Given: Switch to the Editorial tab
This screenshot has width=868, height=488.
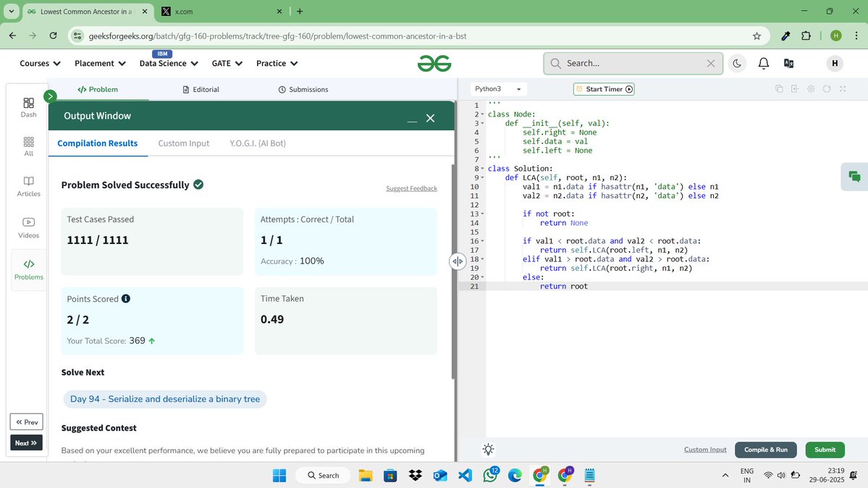Looking at the screenshot, I should [x=201, y=89].
